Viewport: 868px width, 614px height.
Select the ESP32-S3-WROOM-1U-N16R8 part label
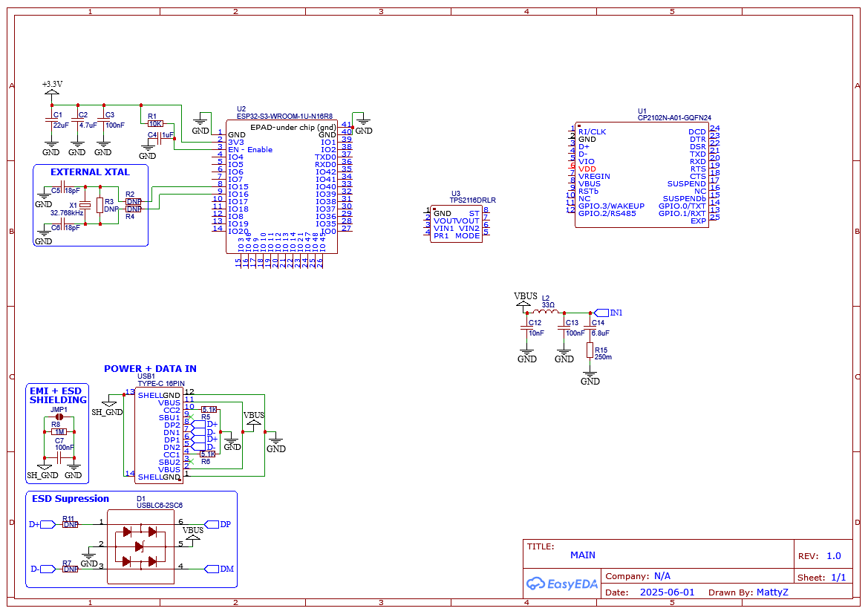click(x=284, y=117)
